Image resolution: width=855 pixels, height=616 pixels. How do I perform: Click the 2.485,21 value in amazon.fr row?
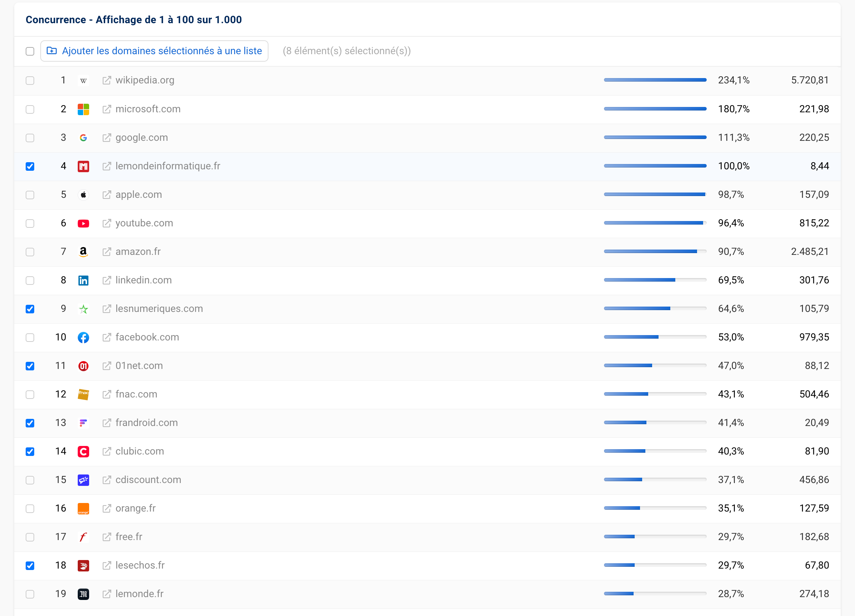click(810, 251)
